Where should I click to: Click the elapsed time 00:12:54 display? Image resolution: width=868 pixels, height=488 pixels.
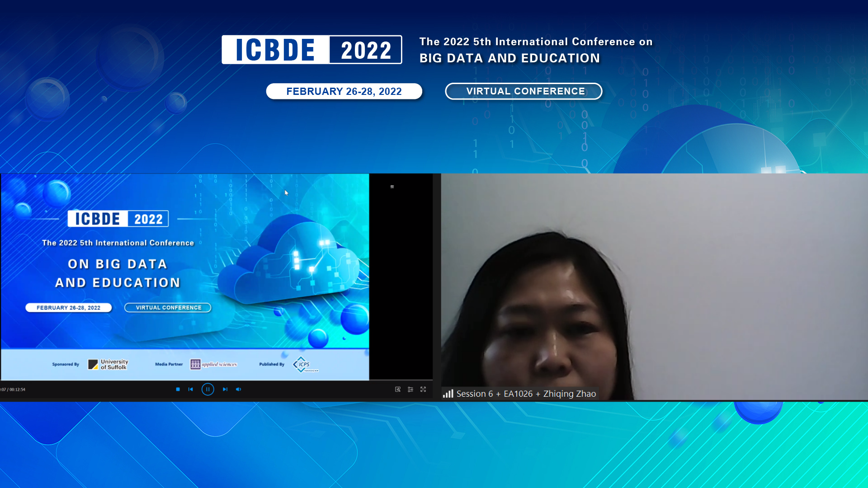[14, 388]
